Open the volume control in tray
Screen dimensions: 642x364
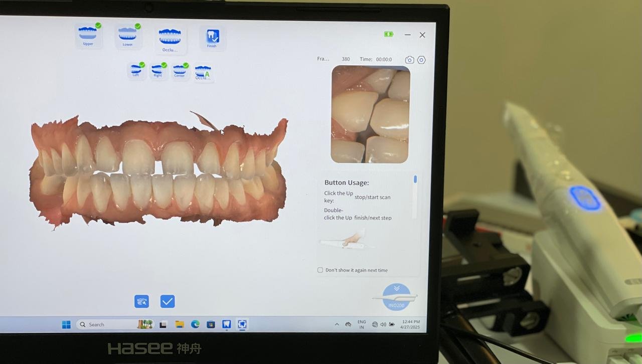pyautogui.click(x=383, y=324)
